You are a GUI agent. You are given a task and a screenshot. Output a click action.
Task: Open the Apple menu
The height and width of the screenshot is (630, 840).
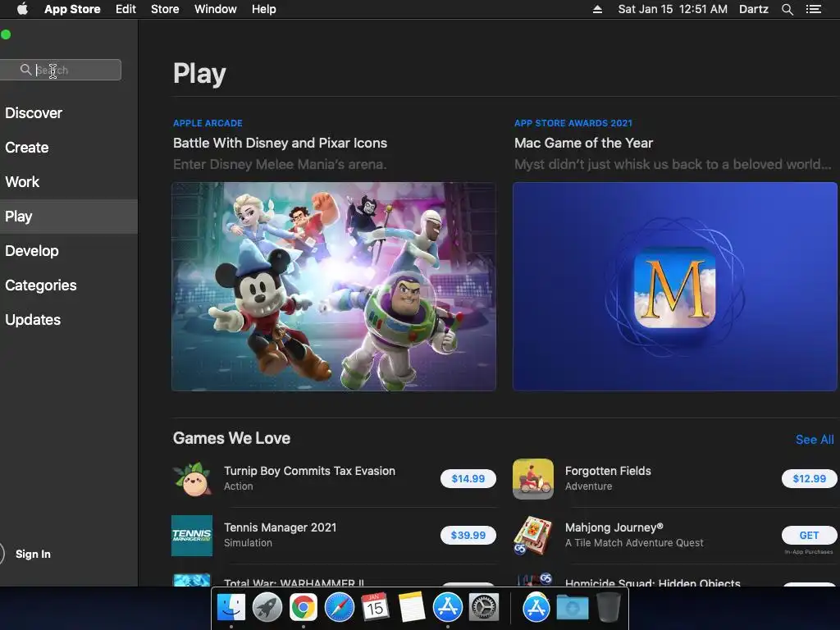pyautogui.click(x=22, y=9)
